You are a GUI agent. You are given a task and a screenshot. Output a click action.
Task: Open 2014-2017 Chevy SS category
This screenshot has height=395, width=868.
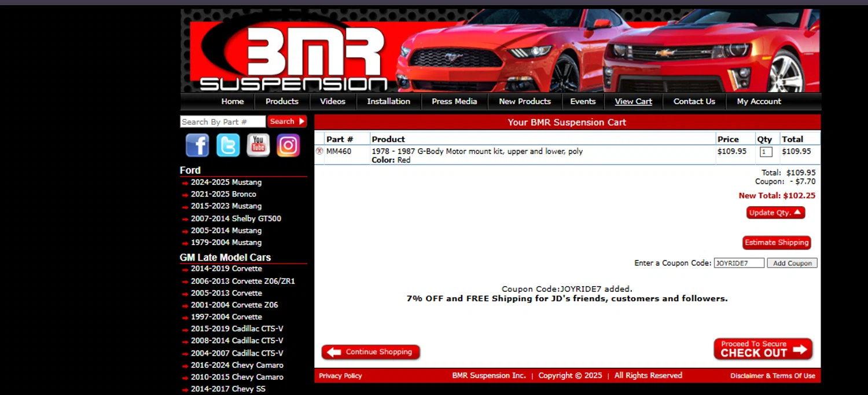tap(228, 389)
